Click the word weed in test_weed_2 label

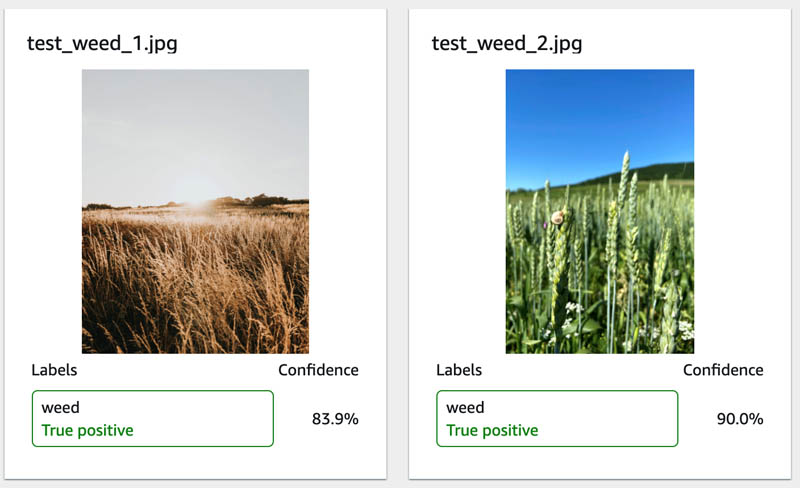click(465, 407)
